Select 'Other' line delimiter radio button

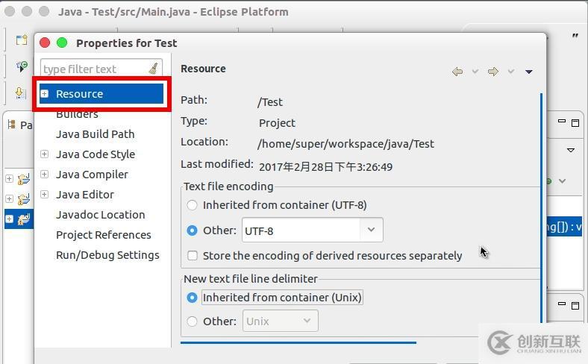193,321
